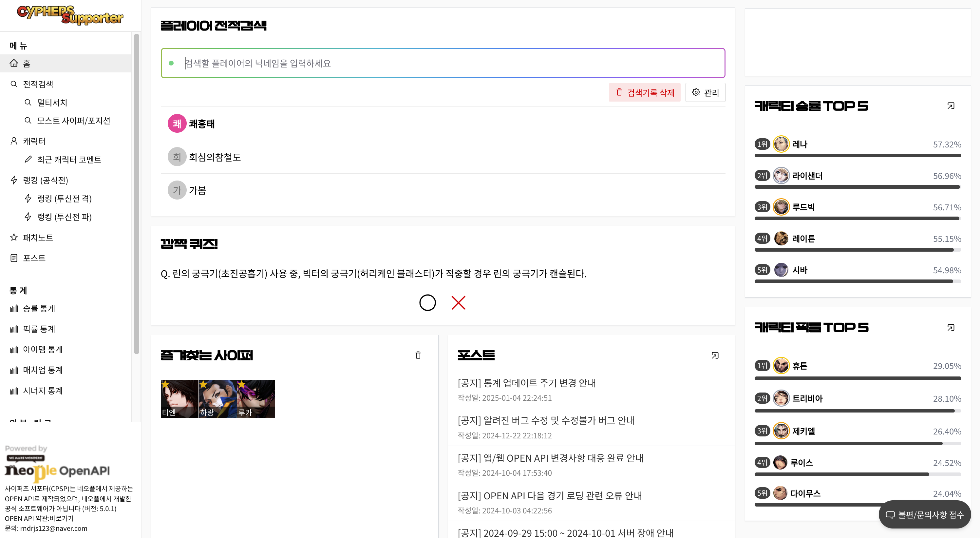Click the 쾌 avatar for 쾌흥태
Viewport: 980px width, 538px height.
point(177,124)
